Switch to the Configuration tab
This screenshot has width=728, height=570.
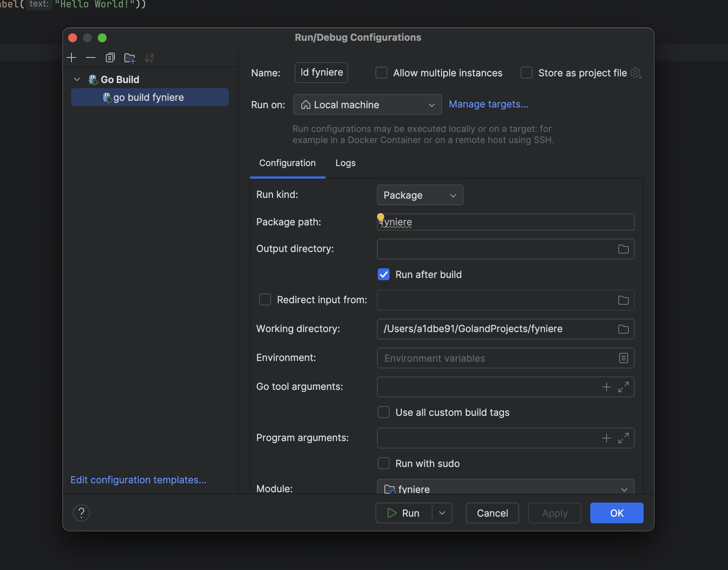(287, 163)
